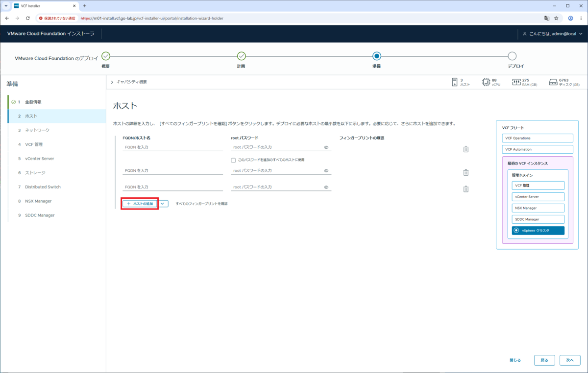588x373 pixels.
Task: Click the delete trash icon for first host row
Action: pyautogui.click(x=466, y=149)
